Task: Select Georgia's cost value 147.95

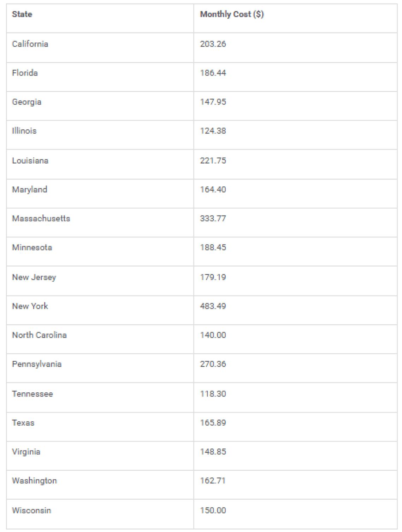Action: point(213,102)
